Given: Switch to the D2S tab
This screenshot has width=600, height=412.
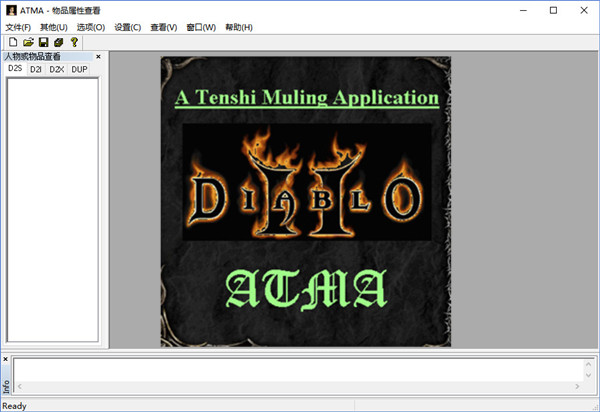Looking at the screenshot, I should (x=16, y=70).
